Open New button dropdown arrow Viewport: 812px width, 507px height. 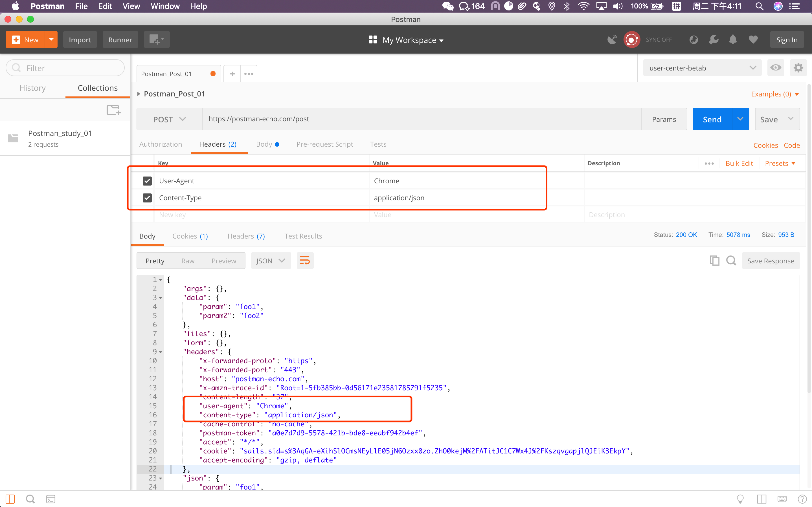pos(51,39)
